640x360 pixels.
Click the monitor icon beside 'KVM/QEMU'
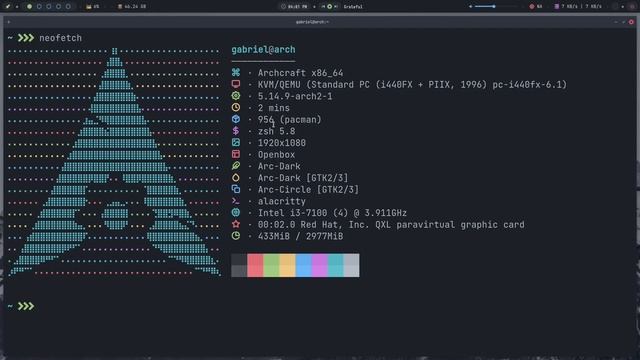[x=236, y=84]
